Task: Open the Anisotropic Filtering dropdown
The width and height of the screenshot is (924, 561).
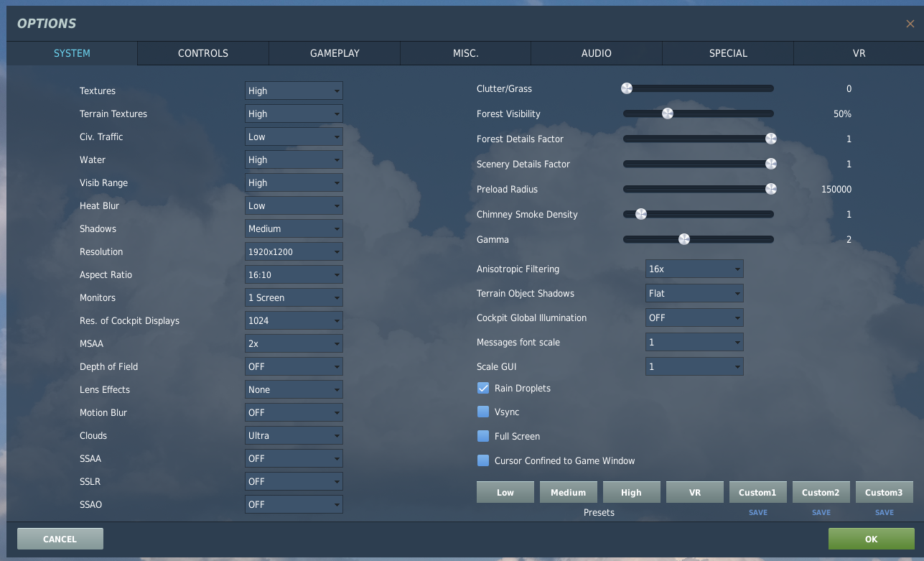Action: (694, 269)
